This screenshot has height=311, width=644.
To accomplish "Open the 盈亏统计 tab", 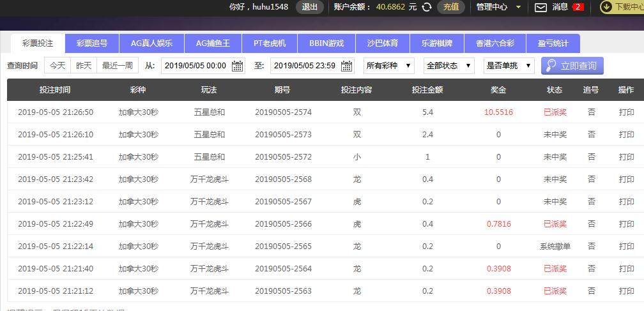I will click(x=553, y=43).
